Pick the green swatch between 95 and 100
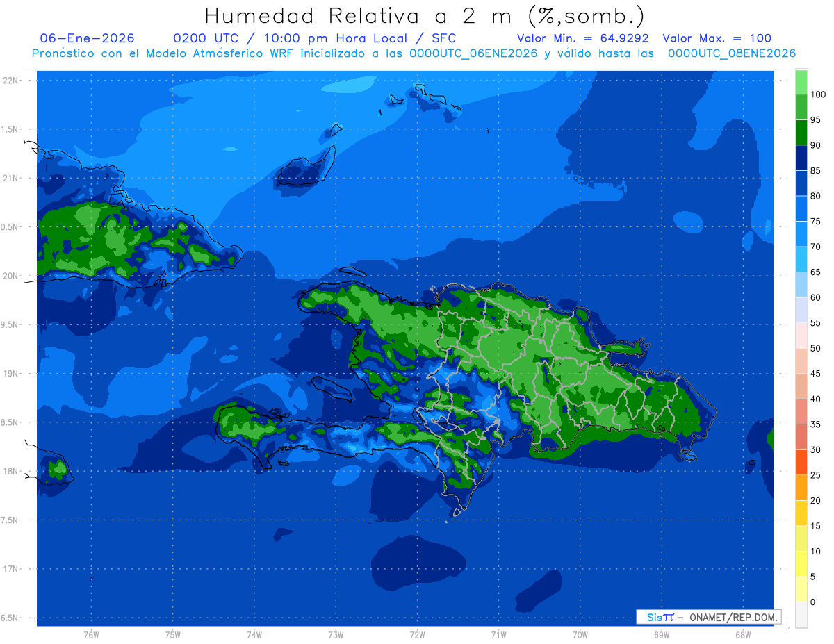The width and height of the screenshot is (834, 644). [801, 107]
